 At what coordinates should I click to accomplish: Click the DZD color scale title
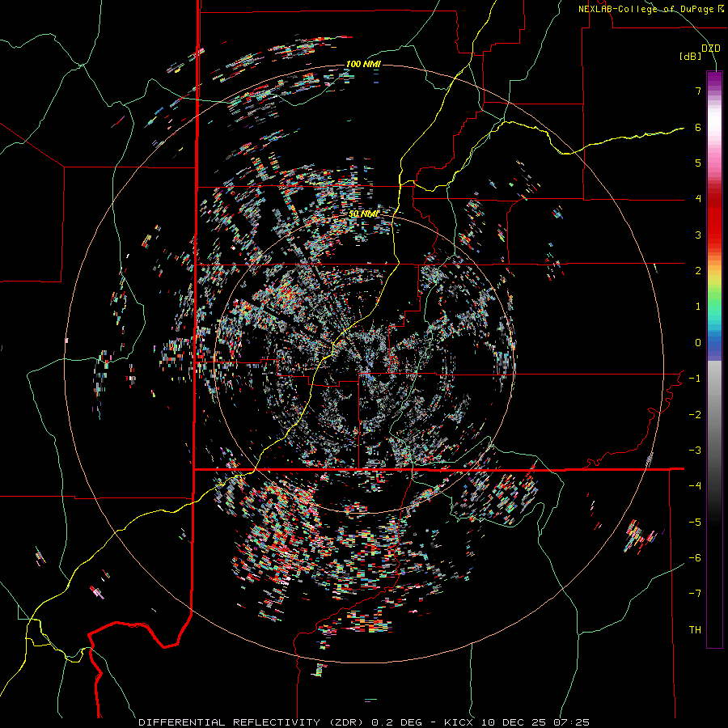[711, 49]
